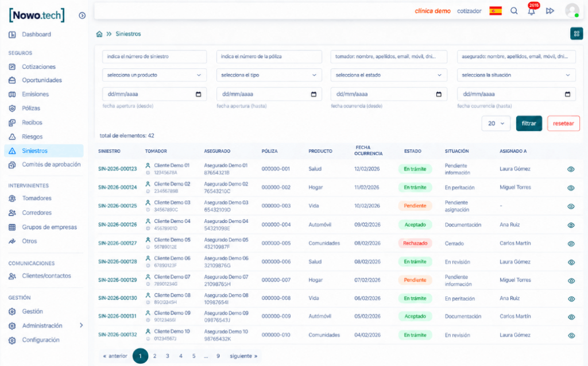Click the Dashboard icon in sidebar
The image size is (588, 366).
tap(13, 34)
